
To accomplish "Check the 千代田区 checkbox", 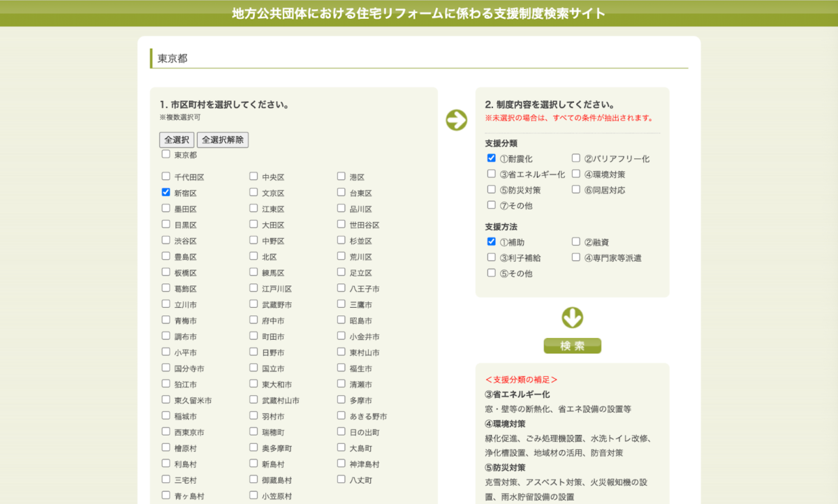I will [x=165, y=177].
